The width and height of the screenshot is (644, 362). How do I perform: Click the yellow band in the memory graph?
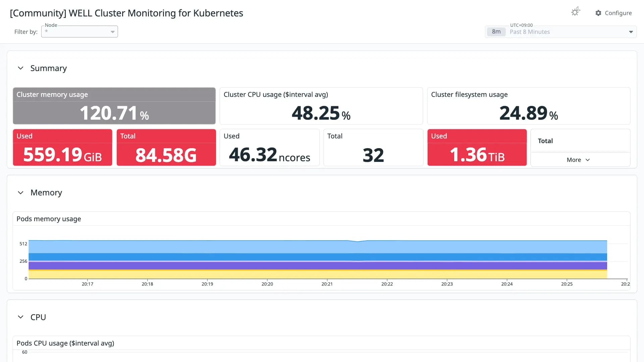(318, 275)
